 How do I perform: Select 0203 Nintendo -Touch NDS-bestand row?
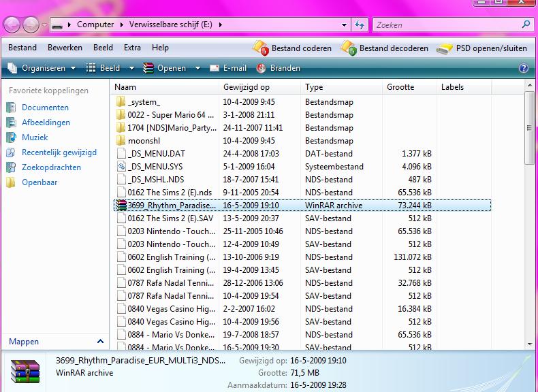(302, 231)
